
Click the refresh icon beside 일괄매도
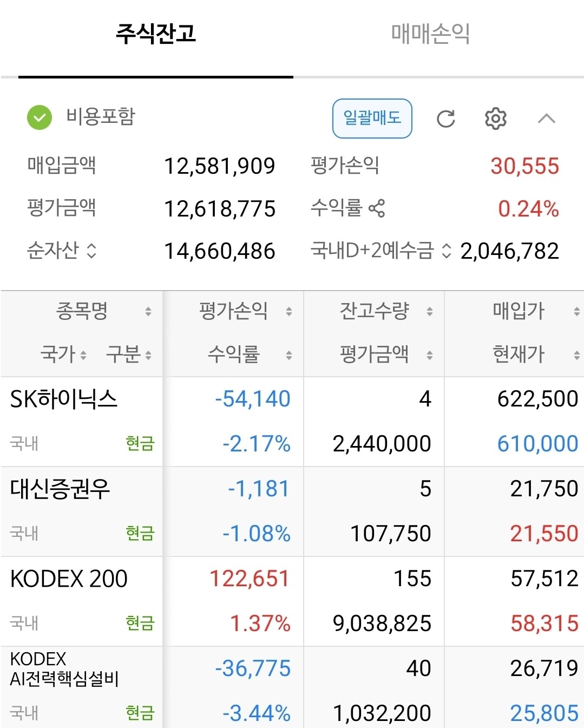[446, 119]
